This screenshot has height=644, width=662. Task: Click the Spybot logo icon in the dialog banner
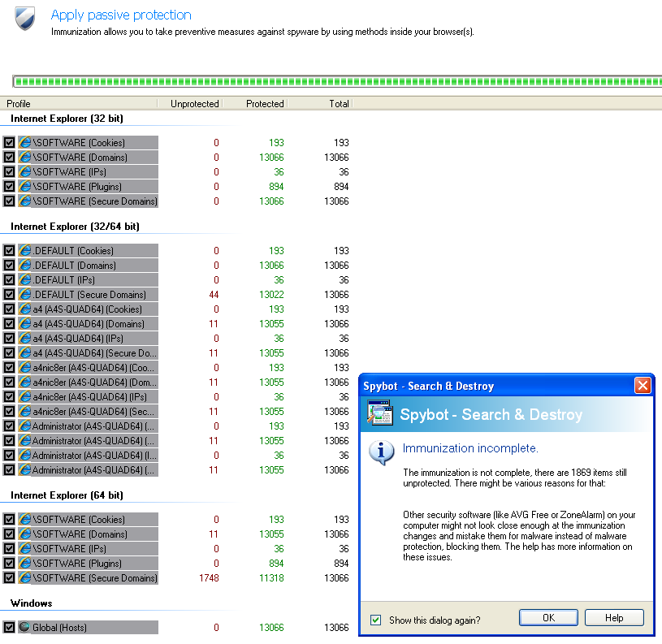pyautogui.click(x=380, y=413)
